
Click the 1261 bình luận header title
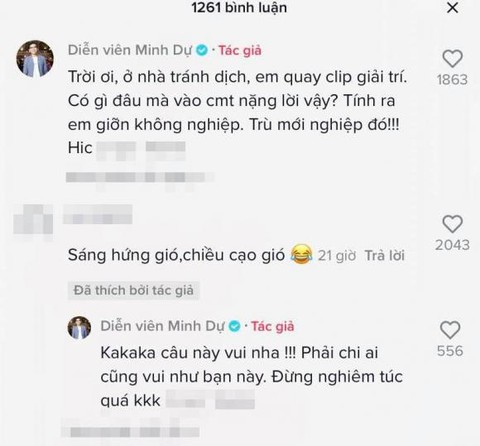point(239,8)
